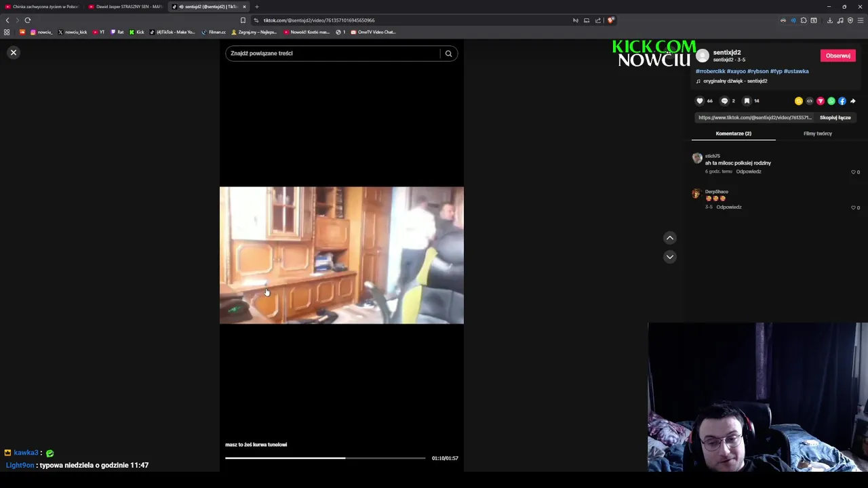868x488 pixels.
Task: Open the #ustawka hashtag
Action: [796, 71]
